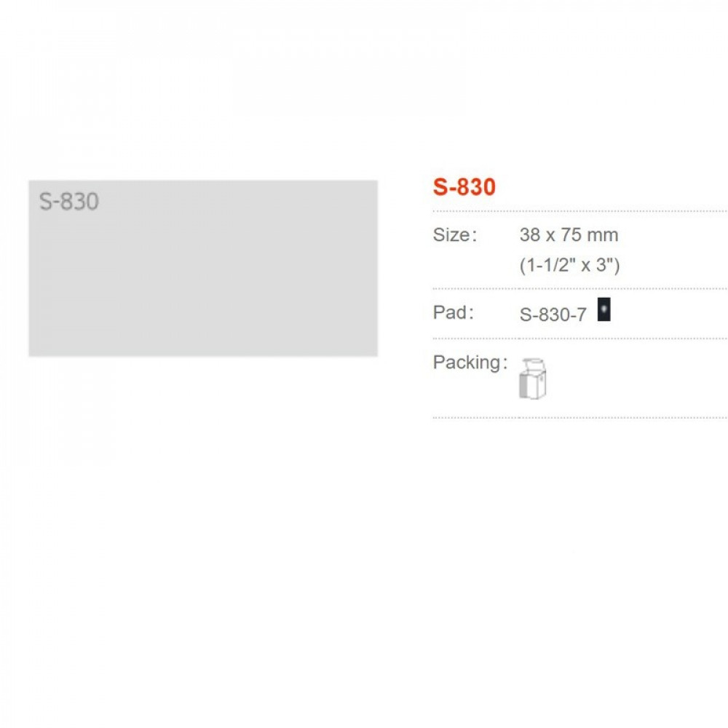Click the Pad: label
Image resolution: width=728 pixels, height=728 pixels.
(453, 312)
